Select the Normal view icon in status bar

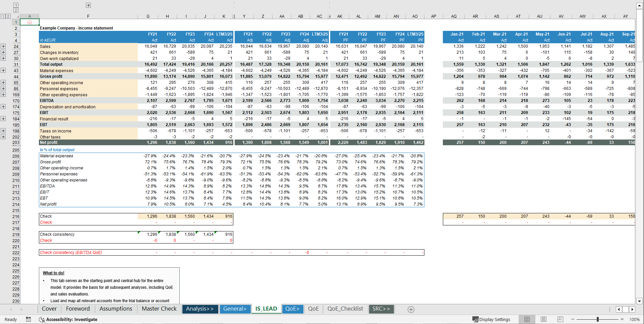pos(527,319)
